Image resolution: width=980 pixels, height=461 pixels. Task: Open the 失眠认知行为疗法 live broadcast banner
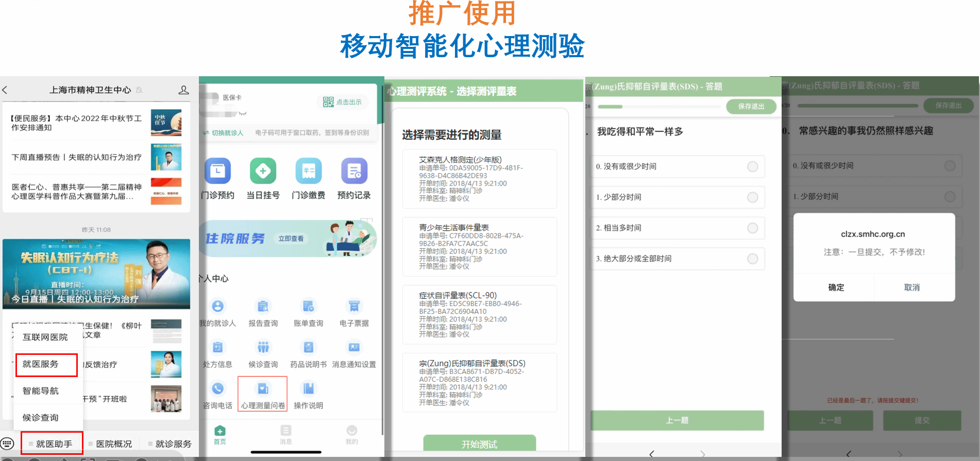(x=96, y=274)
